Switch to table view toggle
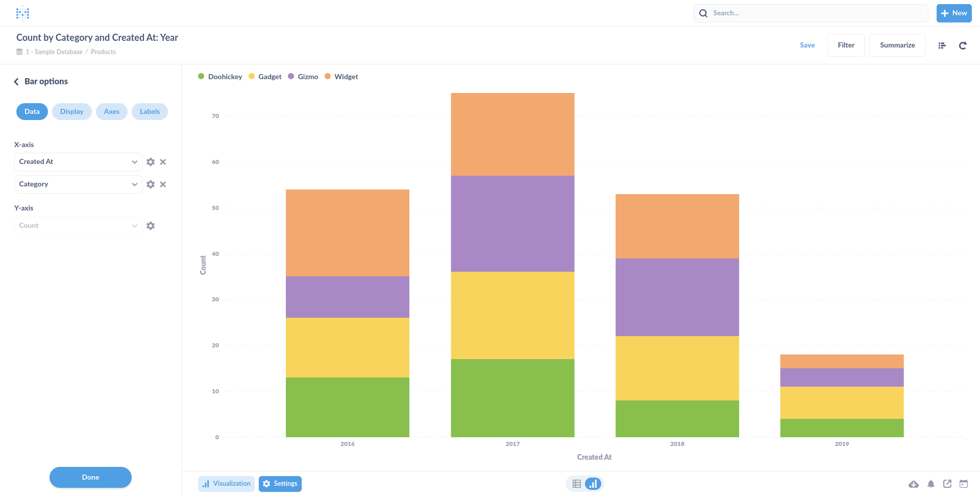Viewport: 980px width, 496px height. (577, 484)
